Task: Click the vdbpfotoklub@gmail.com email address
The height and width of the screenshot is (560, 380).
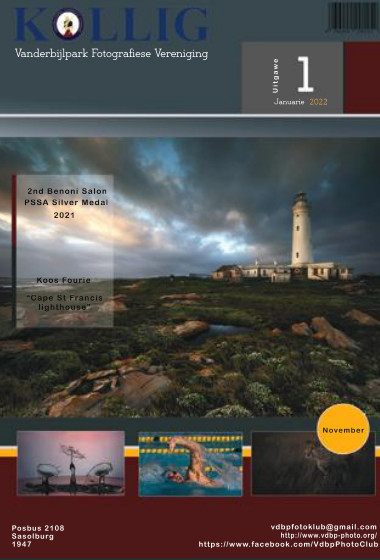Action: click(324, 527)
